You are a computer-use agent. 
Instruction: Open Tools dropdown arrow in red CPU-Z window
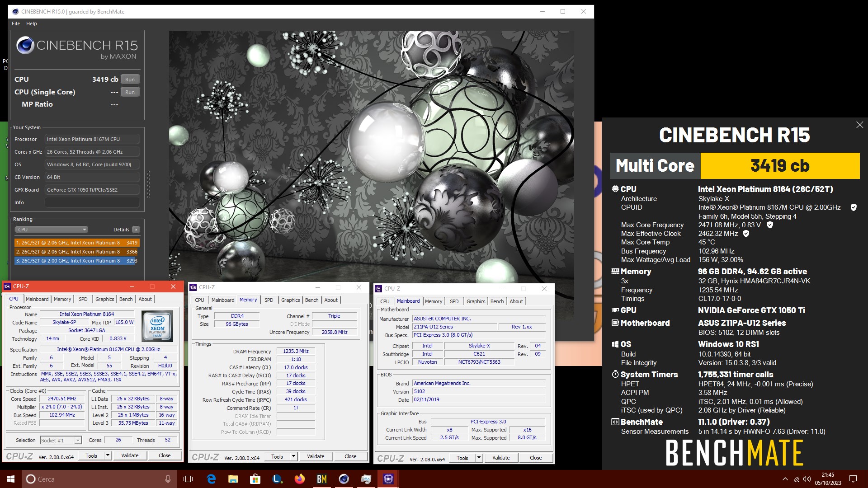(108, 455)
